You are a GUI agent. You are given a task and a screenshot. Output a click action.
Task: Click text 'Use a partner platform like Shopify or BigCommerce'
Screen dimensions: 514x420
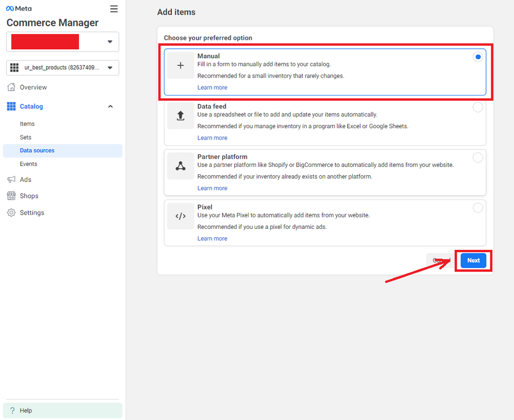coord(325,165)
